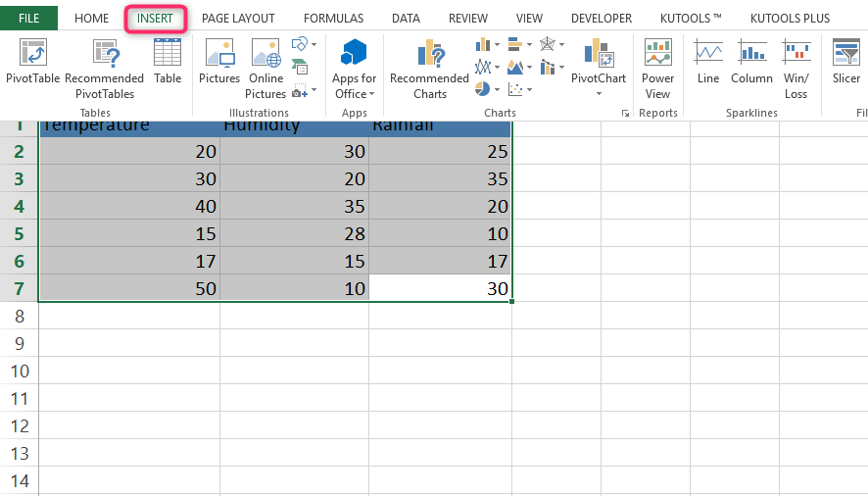The width and height of the screenshot is (868, 496).
Task: Open the FILE menu
Action: 28,19
